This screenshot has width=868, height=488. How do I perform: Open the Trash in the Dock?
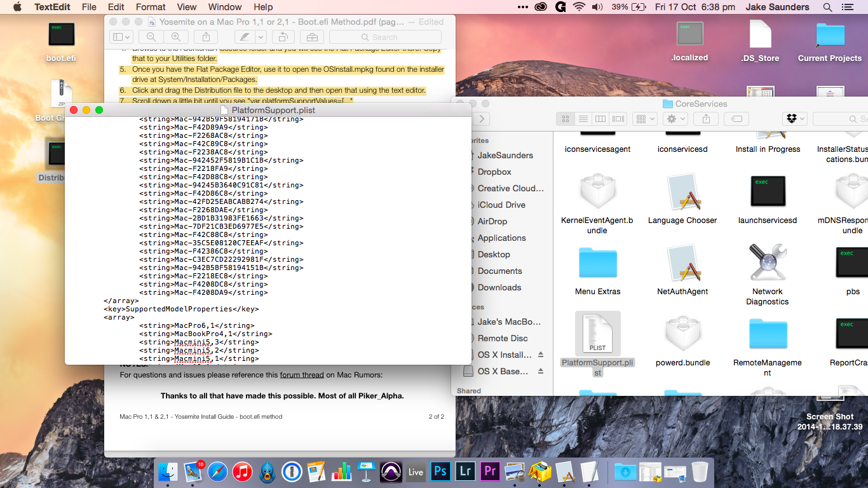coord(700,471)
